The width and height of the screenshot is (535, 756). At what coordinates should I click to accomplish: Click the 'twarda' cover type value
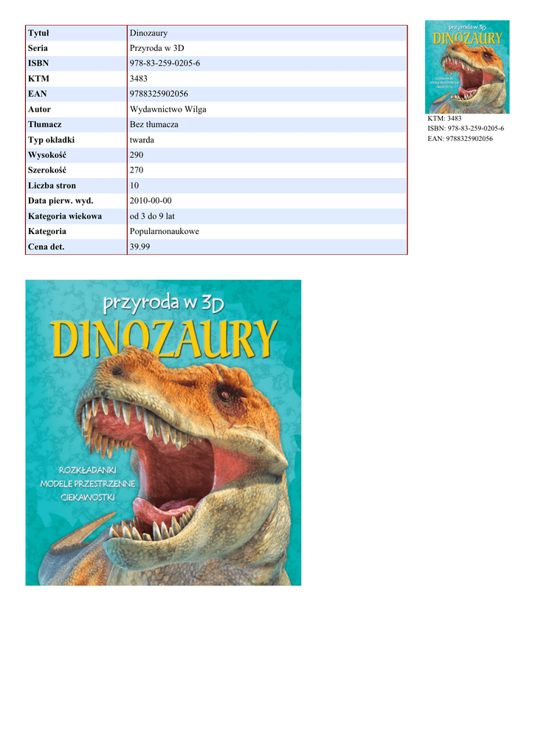[x=142, y=140]
